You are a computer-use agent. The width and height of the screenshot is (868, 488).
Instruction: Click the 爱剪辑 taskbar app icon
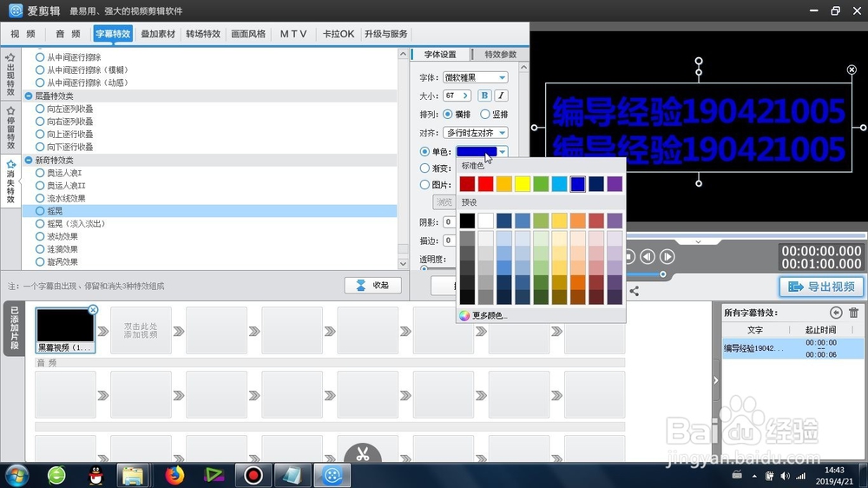pos(332,475)
